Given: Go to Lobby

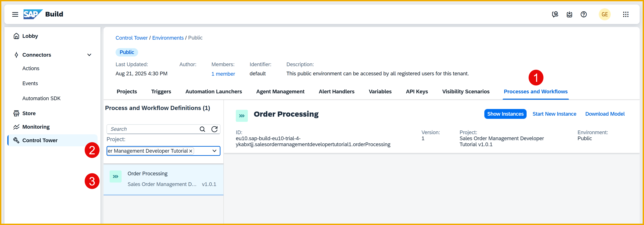Looking at the screenshot, I should pyautogui.click(x=30, y=36).
